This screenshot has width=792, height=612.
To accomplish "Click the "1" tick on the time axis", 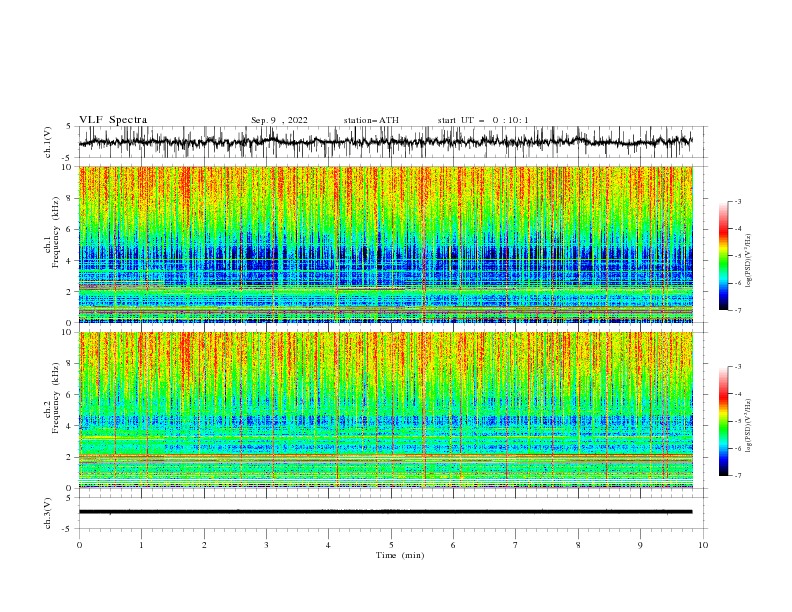I will (142, 545).
